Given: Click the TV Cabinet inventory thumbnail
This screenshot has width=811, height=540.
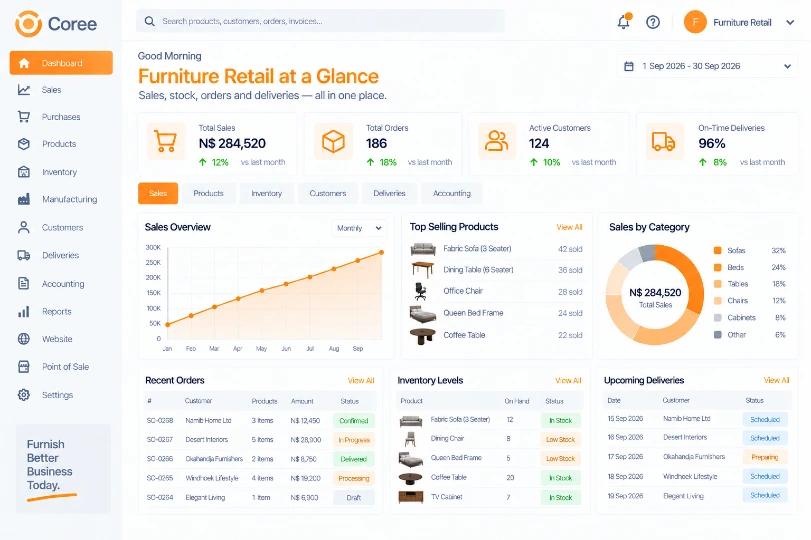Looking at the screenshot, I should [411, 497].
